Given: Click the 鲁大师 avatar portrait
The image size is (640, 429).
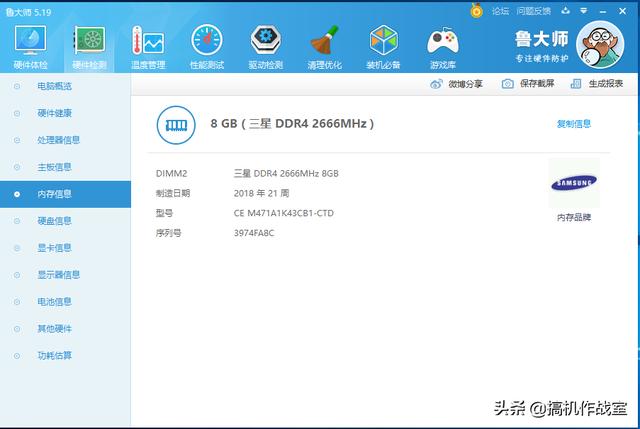Looking at the screenshot, I should [600, 45].
